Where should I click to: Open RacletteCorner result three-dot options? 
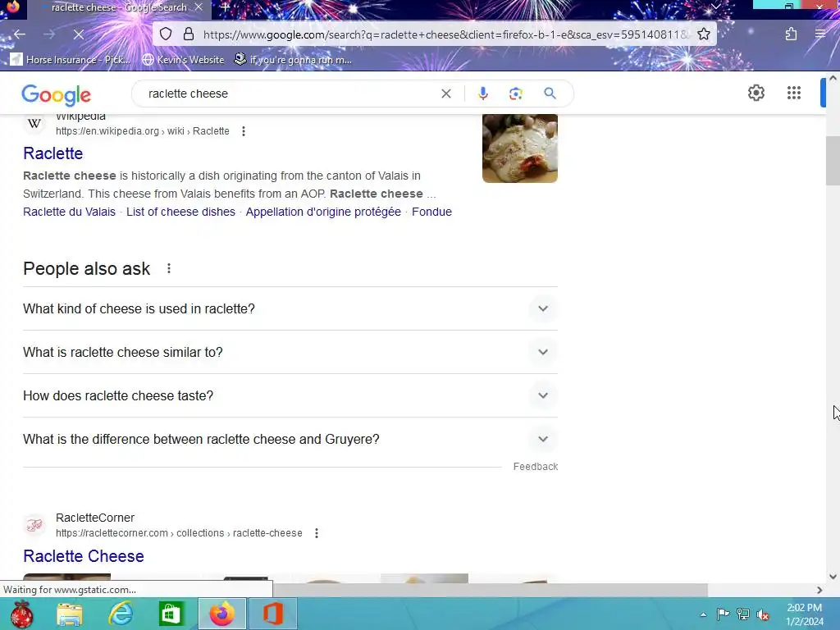tap(317, 533)
